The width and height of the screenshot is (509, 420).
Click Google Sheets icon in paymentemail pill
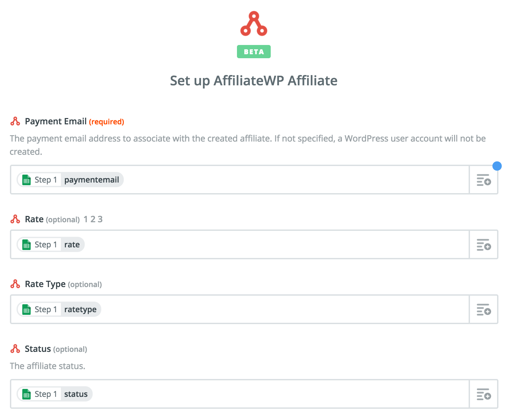tap(26, 180)
